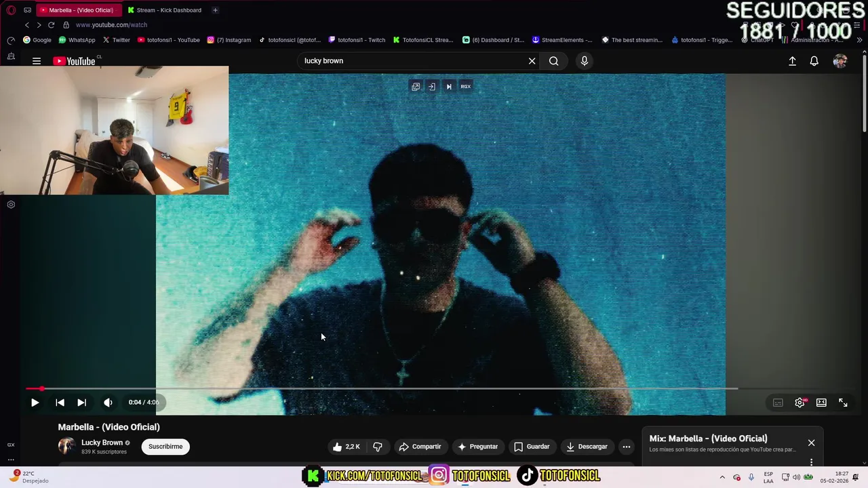The height and width of the screenshot is (488, 868).
Task: Close the Mix: Marbella playlist panel
Action: (x=811, y=443)
